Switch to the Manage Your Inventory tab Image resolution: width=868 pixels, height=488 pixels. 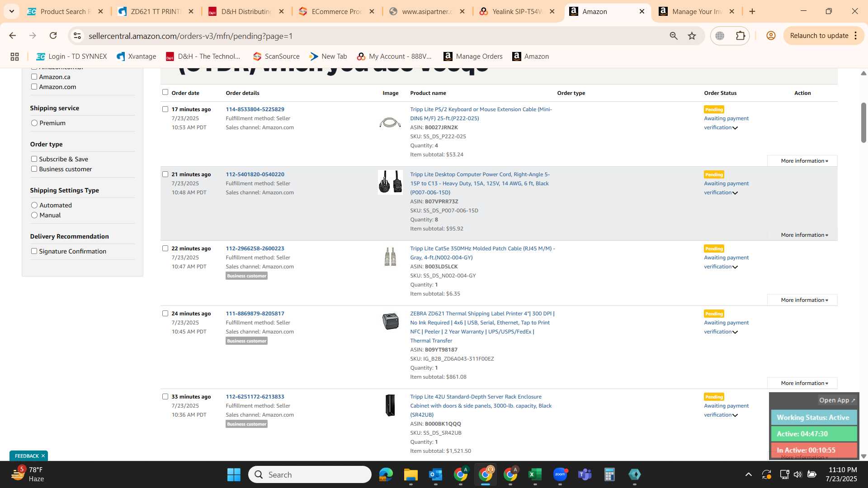tap(696, 11)
